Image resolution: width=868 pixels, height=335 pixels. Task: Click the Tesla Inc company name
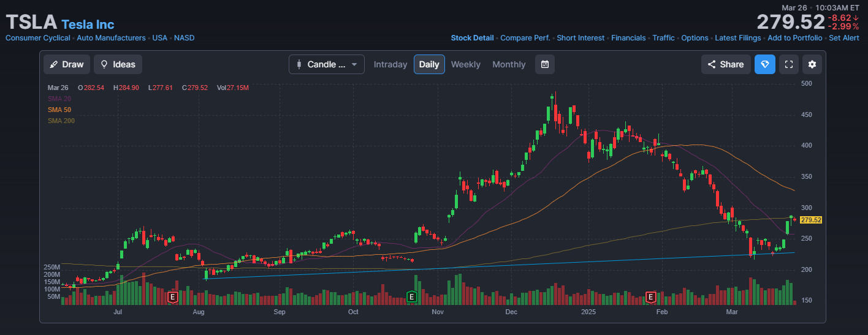click(88, 24)
